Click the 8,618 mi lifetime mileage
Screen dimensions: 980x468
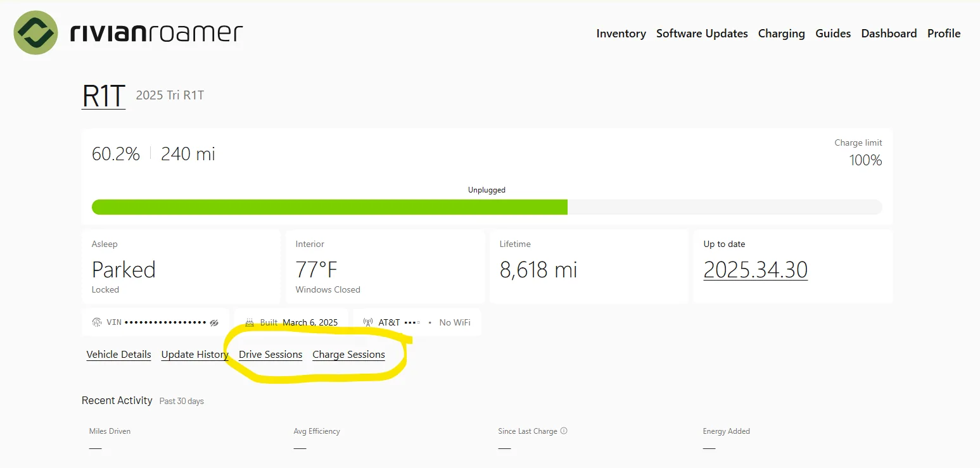538,270
